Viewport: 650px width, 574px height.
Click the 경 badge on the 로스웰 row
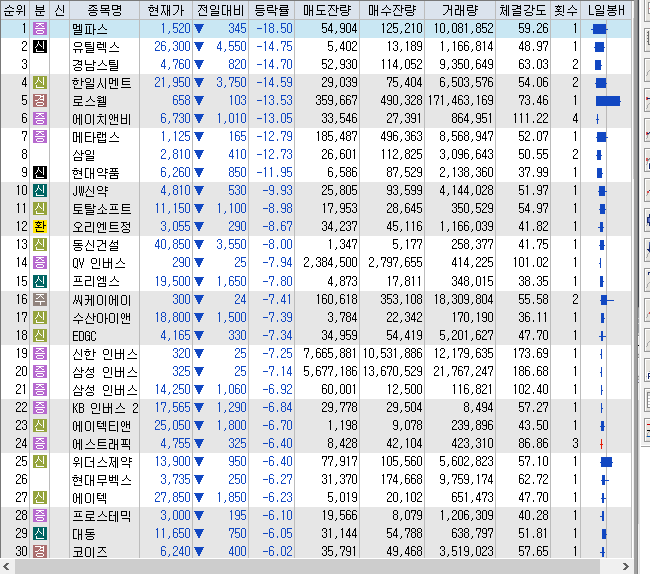point(40,101)
